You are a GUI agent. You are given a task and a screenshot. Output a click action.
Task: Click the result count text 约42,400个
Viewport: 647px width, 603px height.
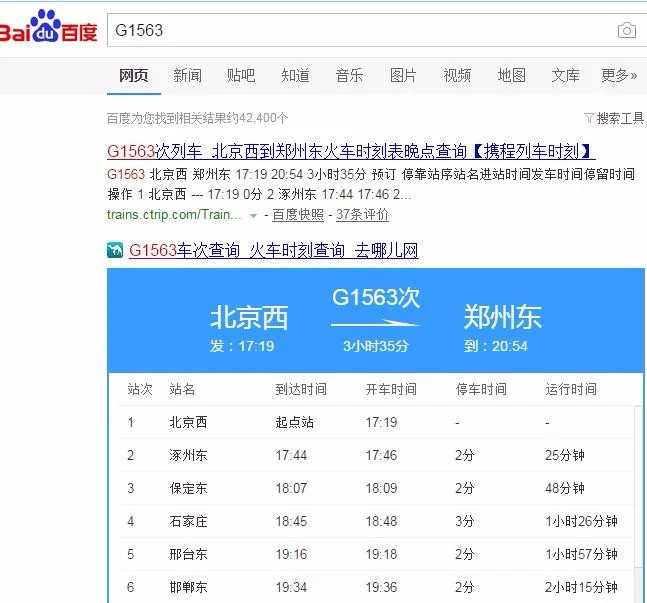point(257,118)
